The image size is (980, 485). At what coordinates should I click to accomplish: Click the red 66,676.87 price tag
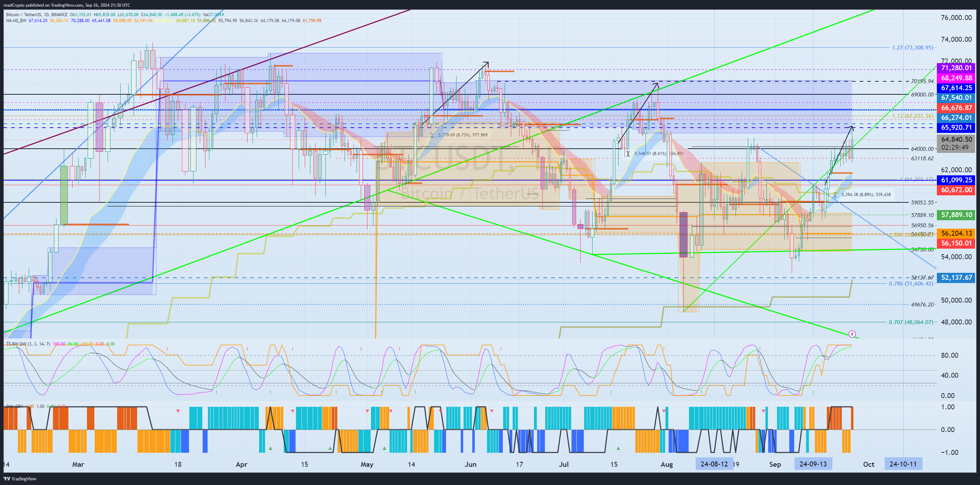click(x=956, y=108)
